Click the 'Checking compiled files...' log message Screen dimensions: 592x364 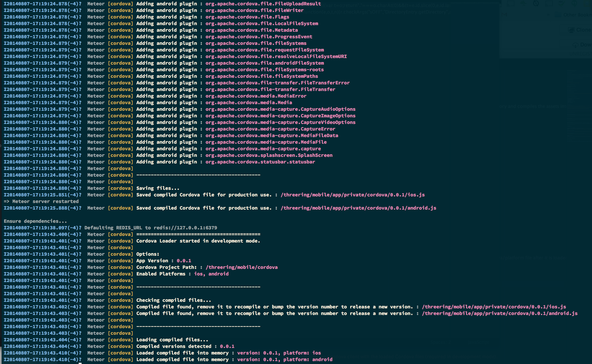pos(173,300)
